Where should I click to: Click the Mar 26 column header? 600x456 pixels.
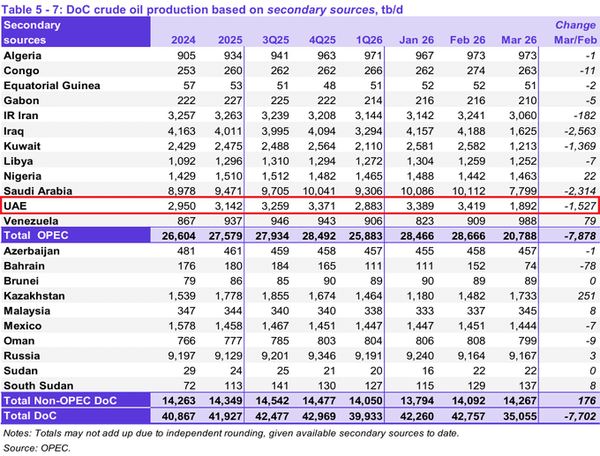(519, 40)
